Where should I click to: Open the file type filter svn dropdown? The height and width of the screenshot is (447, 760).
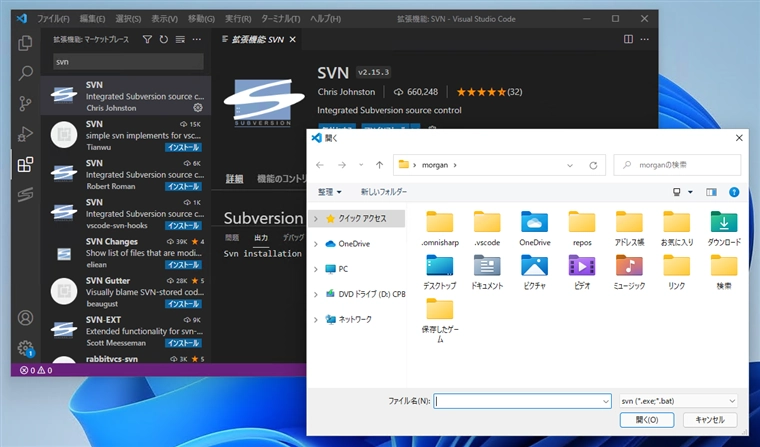click(x=679, y=401)
